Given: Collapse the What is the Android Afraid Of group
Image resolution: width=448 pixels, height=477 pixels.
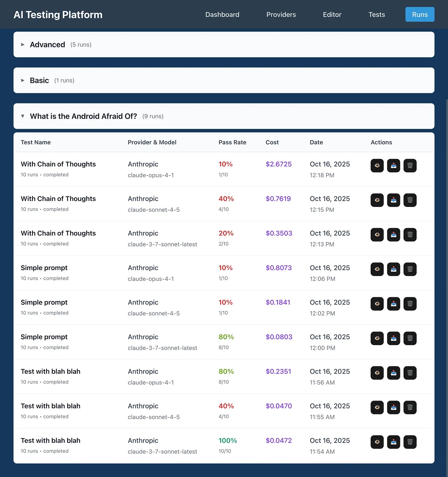Looking at the screenshot, I should point(83,116).
